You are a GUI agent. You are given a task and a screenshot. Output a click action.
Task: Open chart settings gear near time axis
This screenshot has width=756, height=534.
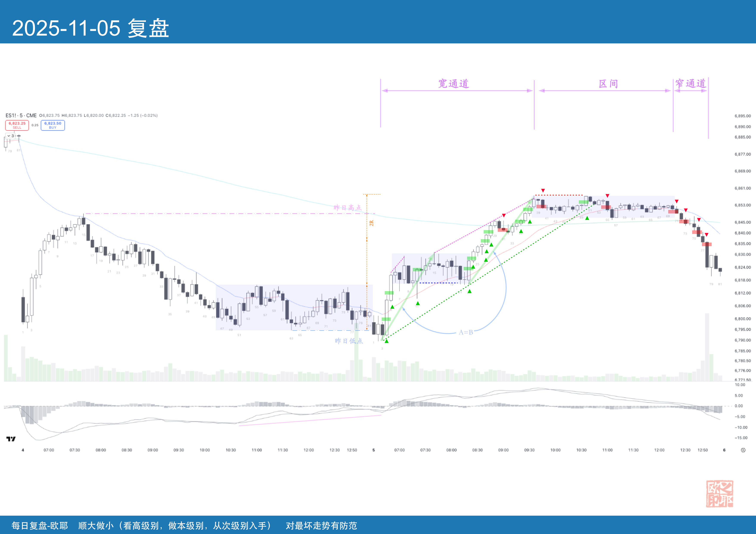click(x=743, y=450)
